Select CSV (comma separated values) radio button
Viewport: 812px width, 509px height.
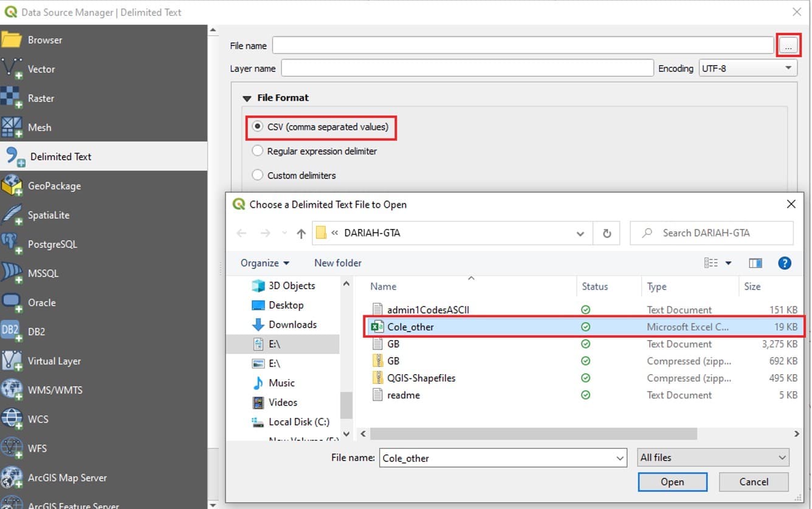(258, 127)
